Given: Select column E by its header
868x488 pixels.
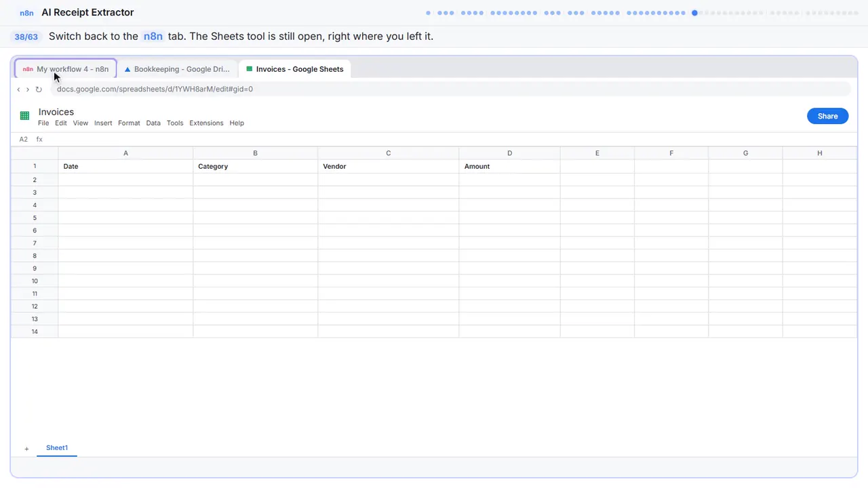Looking at the screenshot, I should point(597,153).
